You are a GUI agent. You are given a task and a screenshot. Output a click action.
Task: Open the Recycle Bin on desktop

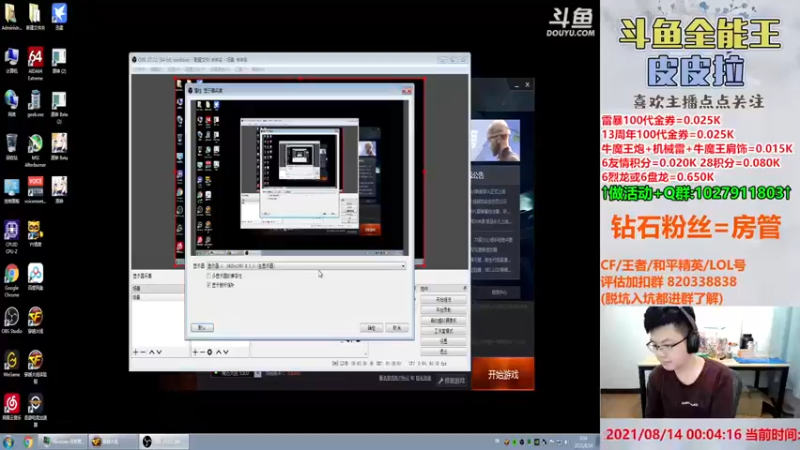[x=11, y=147]
